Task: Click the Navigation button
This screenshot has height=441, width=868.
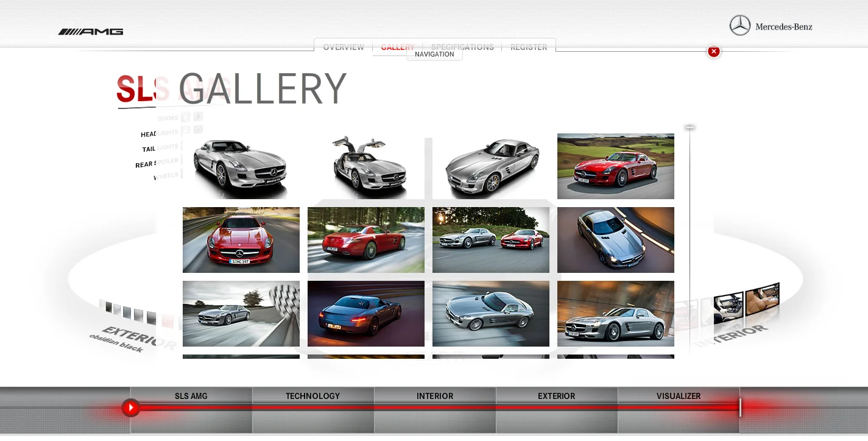Action: click(x=434, y=54)
